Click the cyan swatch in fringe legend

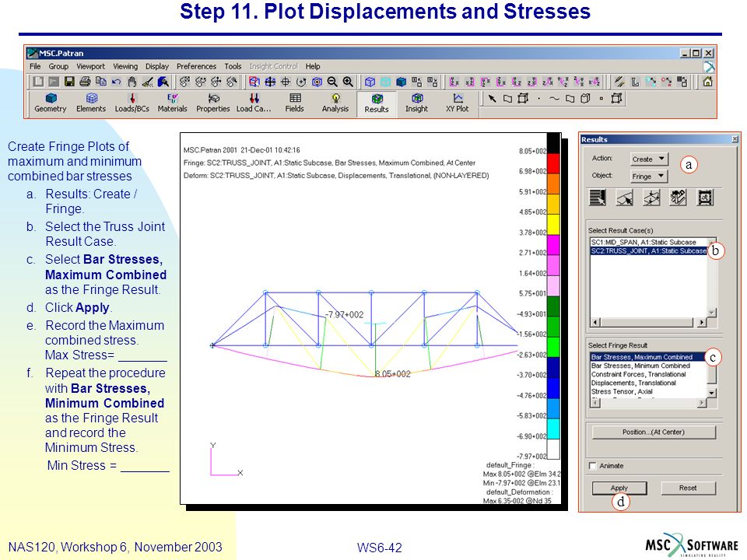point(553,429)
